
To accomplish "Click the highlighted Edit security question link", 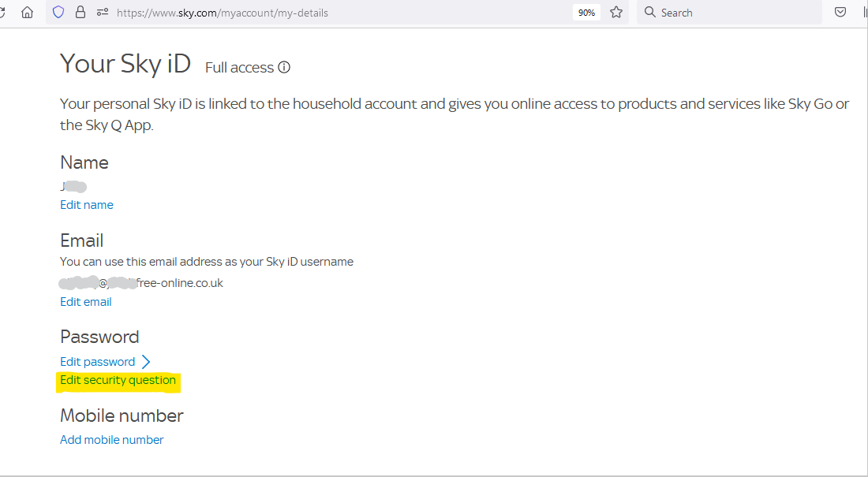I will point(118,381).
